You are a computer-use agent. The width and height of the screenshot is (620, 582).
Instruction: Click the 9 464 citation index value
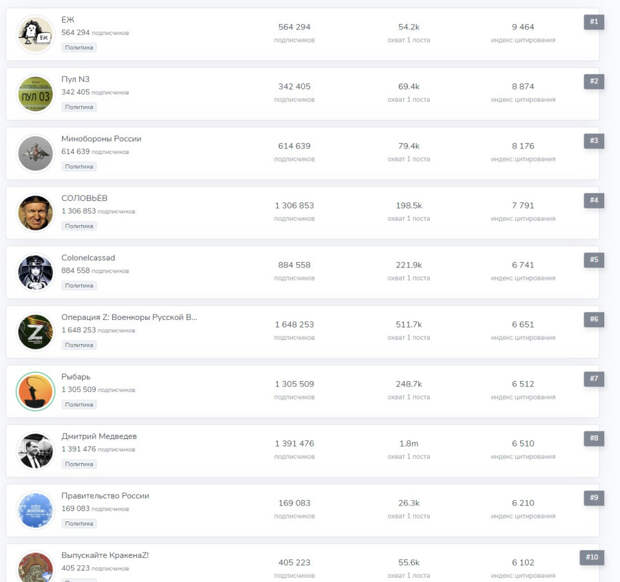[x=523, y=27]
